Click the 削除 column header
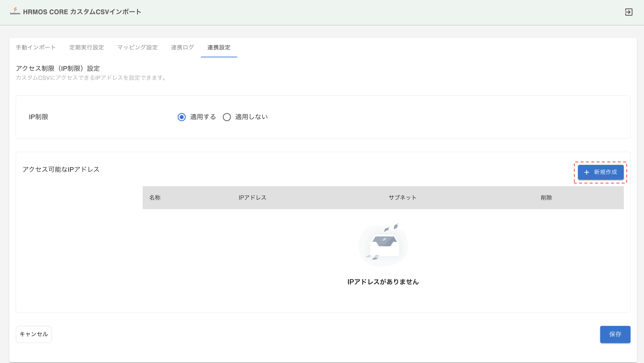 click(x=546, y=198)
